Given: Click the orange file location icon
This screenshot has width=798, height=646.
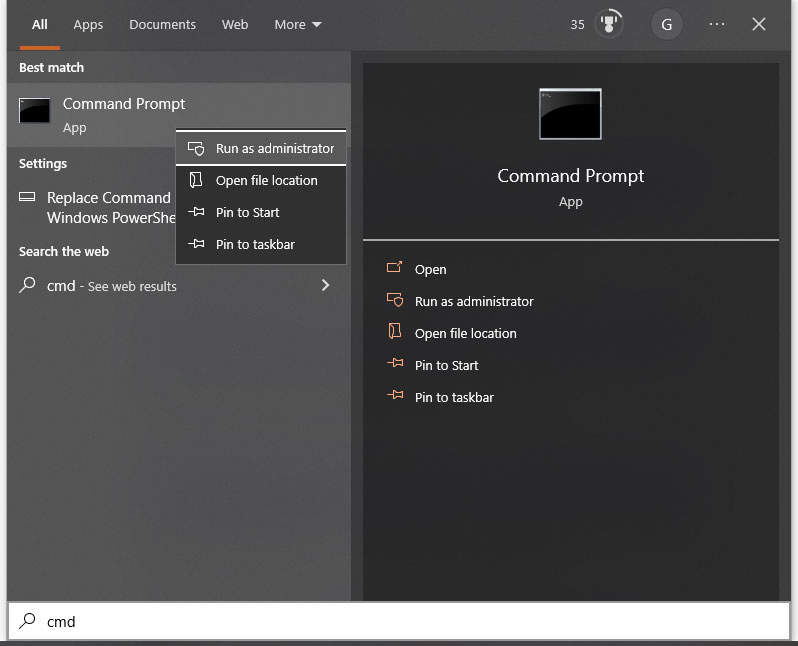Looking at the screenshot, I should coord(395,331).
